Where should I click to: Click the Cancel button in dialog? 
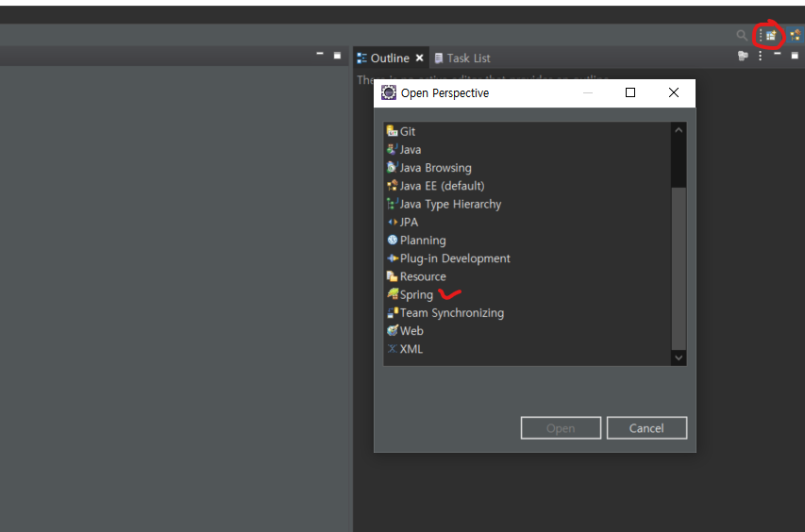coord(646,428)
